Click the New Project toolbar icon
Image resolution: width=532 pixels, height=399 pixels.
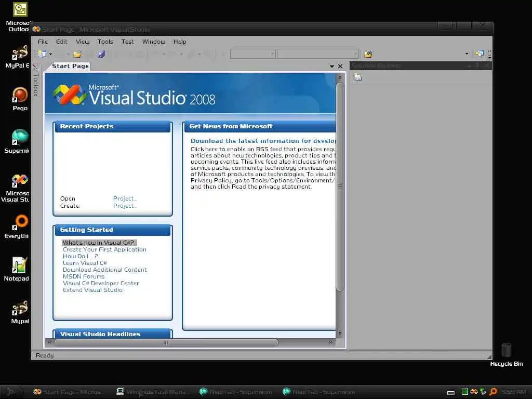(42, 54)
